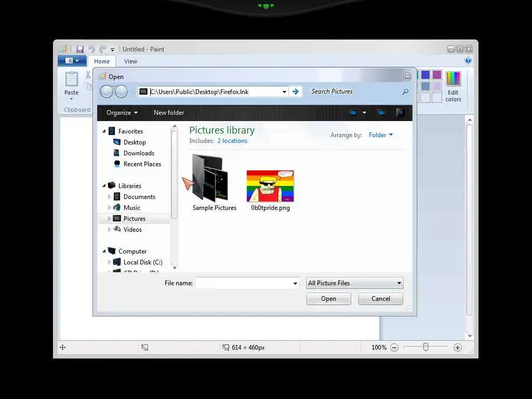532x399 pixels.
Task: Click the Redo arrow in Paint's quick access toolbar
Action: (x=102, y=49)
